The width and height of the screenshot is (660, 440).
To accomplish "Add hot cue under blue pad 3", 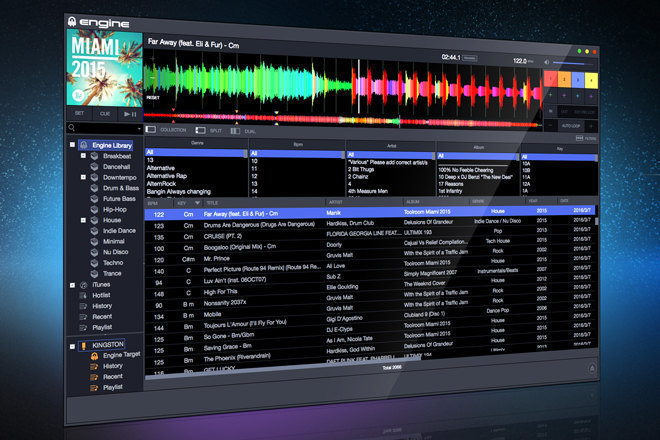I will point(578,96).
